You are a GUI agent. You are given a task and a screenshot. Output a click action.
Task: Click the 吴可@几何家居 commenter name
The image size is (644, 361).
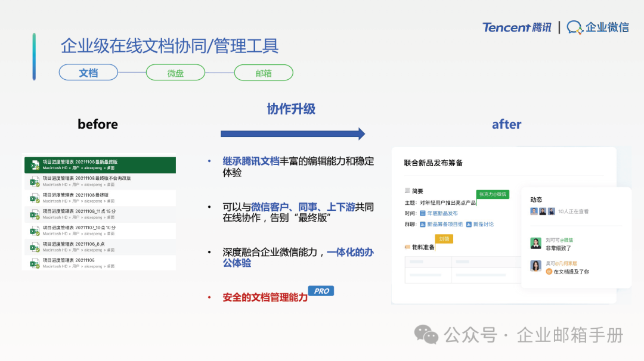561,263
